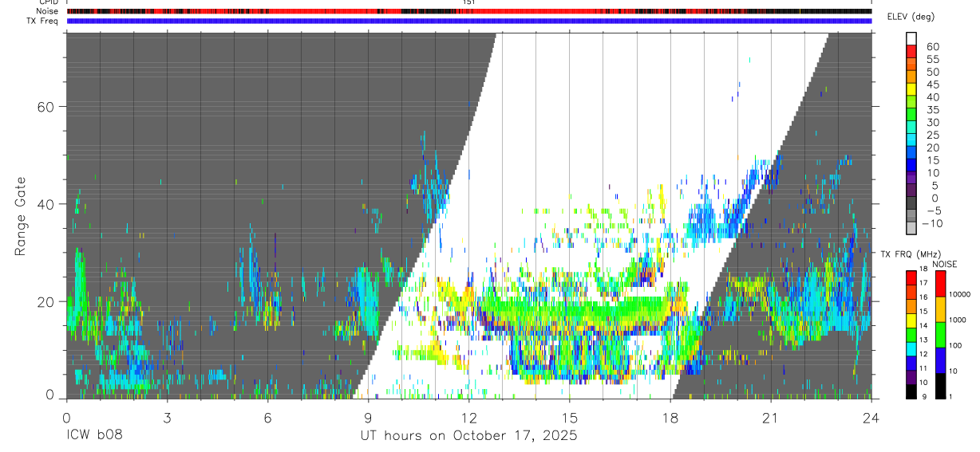Viewport: 980px width, 452px height.
Task: Select the red 10000 segment of NOISE colorbar
Action: click(x=941, y=284)
